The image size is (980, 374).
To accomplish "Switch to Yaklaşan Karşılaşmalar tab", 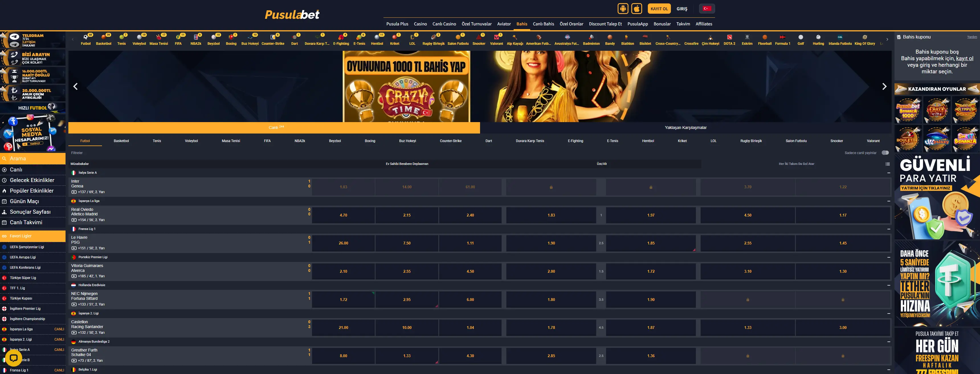I will 685,128.
